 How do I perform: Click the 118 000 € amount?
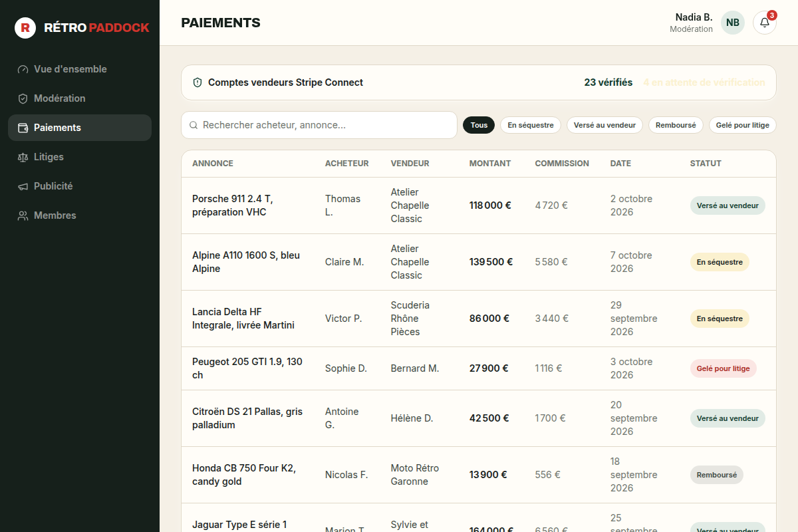click(x=490, y=205)
